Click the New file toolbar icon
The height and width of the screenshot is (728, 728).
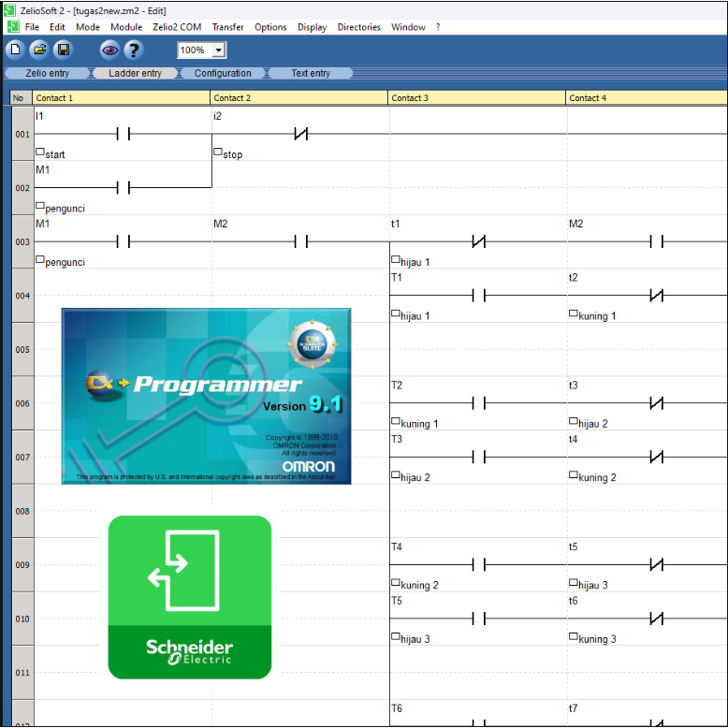15,50
